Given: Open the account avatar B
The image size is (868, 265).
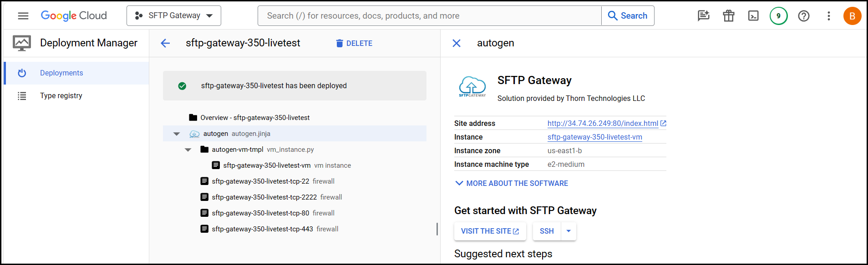Looking at the screenshot, I should (852, 16).
